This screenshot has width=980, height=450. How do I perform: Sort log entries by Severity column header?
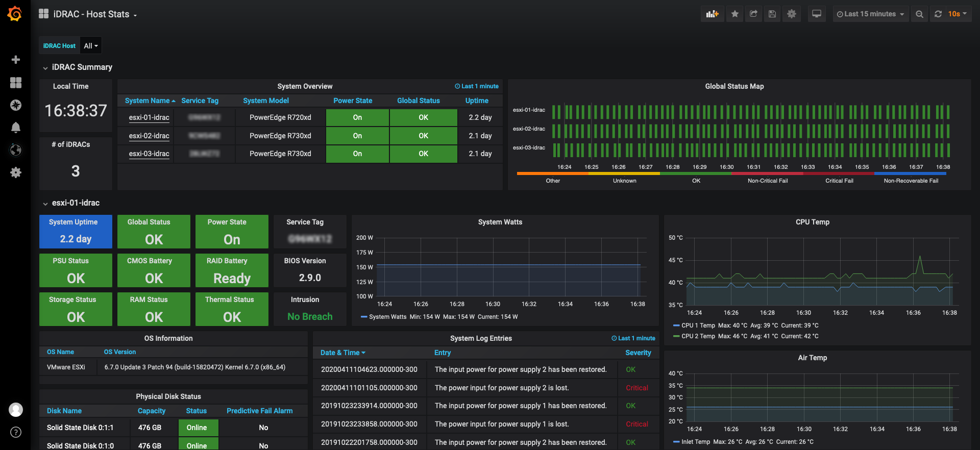click(638, 353)
